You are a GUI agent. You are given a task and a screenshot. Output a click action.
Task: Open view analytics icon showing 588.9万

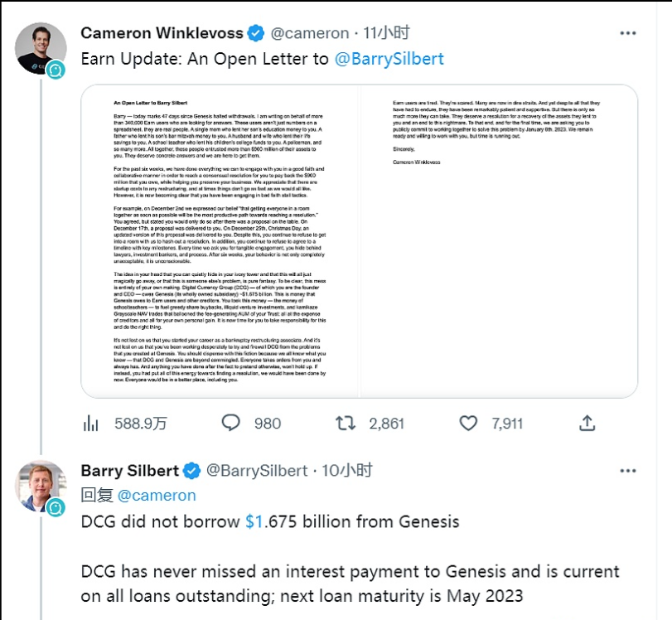[91, 423]
